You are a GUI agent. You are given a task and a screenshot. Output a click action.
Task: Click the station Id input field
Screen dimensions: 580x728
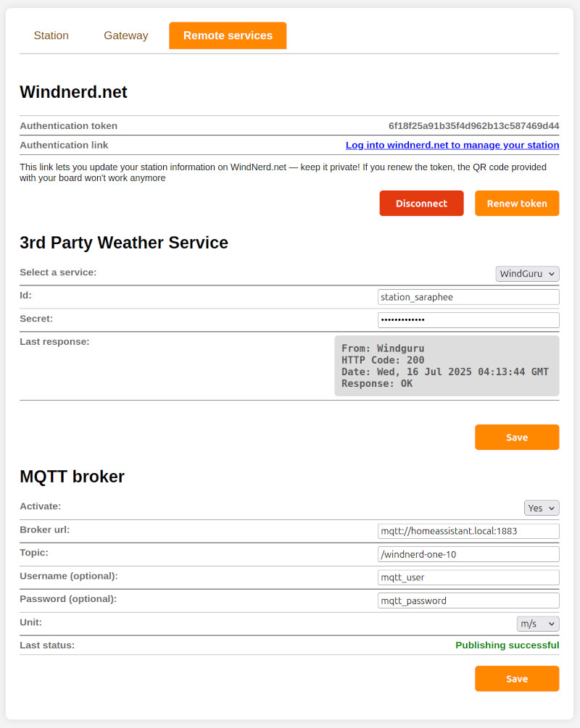[x=468, y=297]
